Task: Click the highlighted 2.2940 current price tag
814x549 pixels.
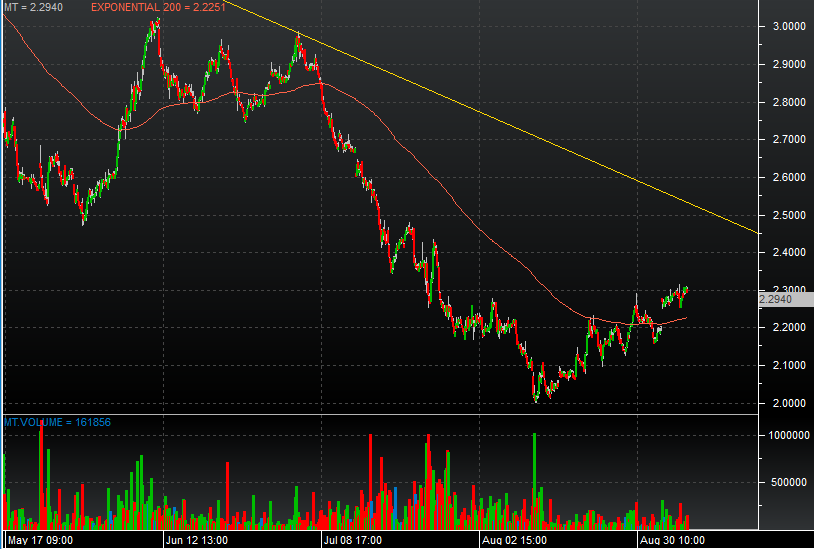Action: pos(777,299)
